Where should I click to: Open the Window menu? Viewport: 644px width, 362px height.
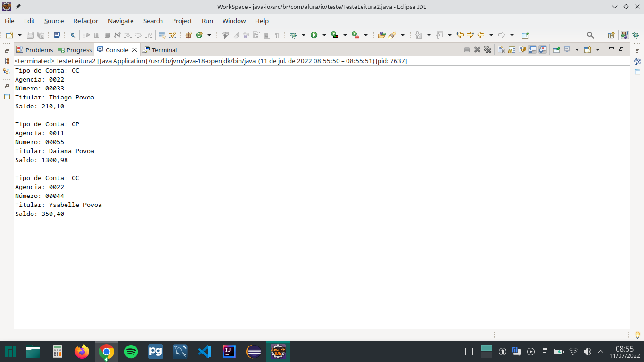pos(234,21)
